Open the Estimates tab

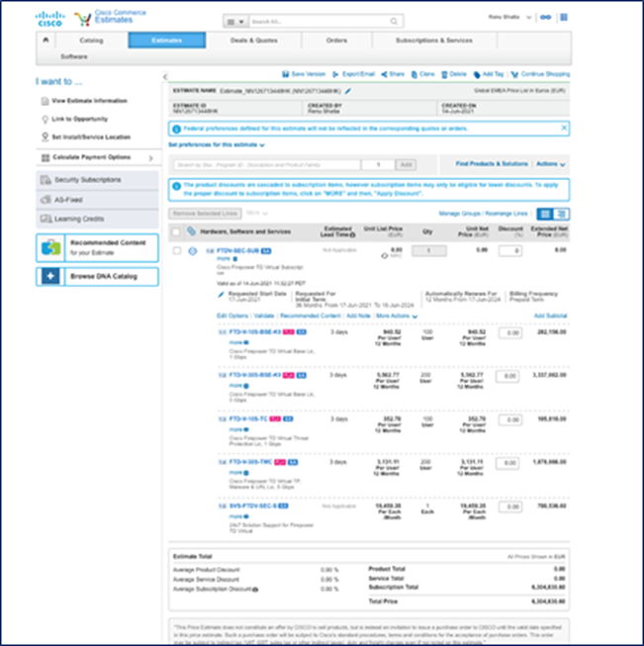[x=167, y=41]
